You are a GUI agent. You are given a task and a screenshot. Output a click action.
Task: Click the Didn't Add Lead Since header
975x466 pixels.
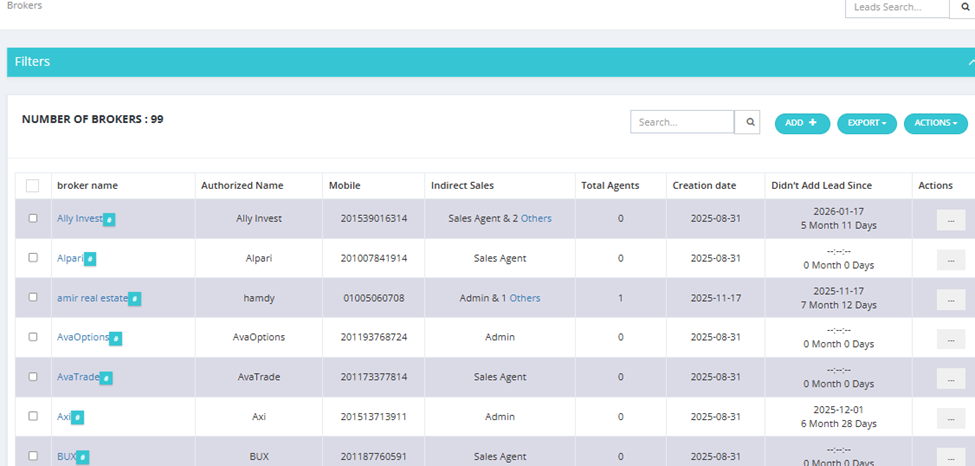click(821, 185)
